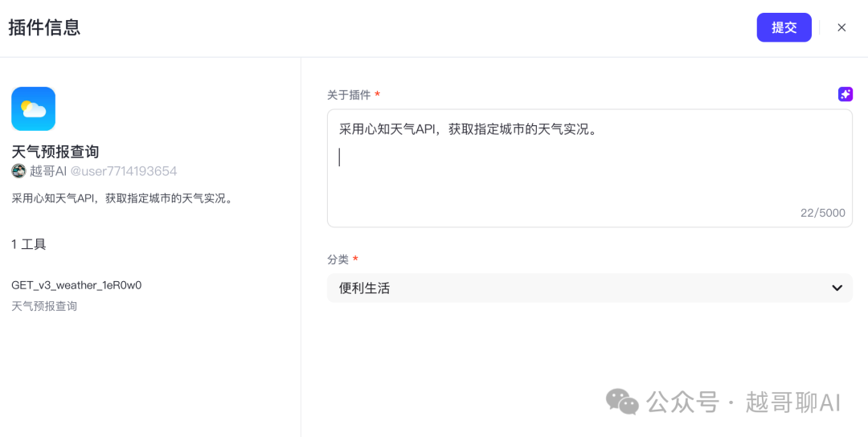
Task: Click the 1 工具 section heading
Action: tap(29, 244)
